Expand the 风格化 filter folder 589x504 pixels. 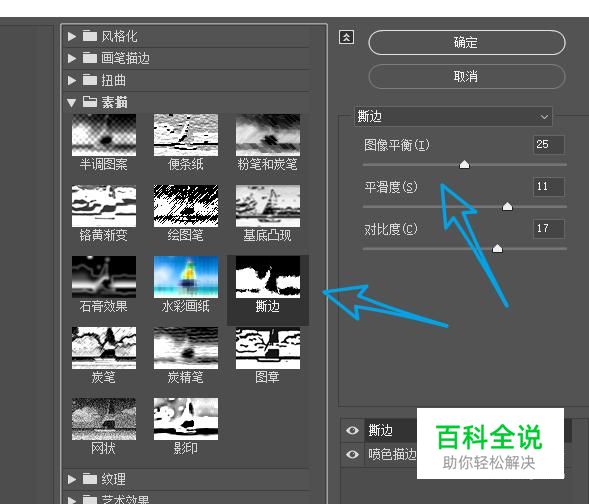click(72, 36)
